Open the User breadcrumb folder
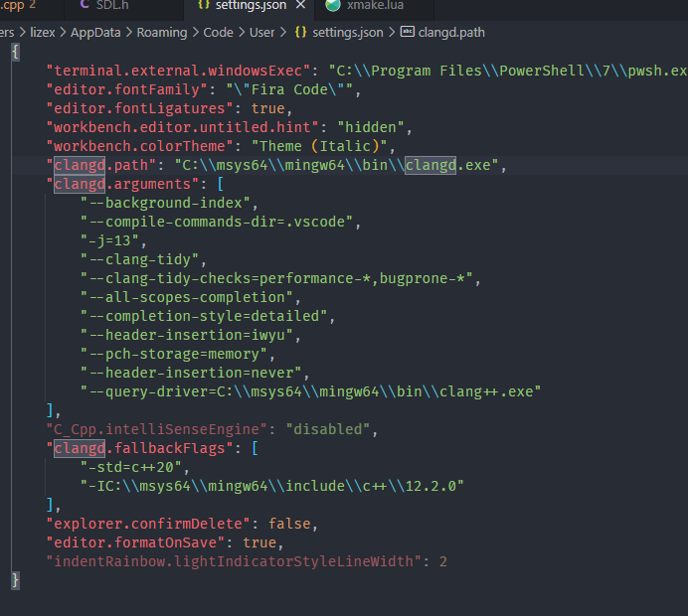The height and width of the screenshot is (616, 688). (x=261, y=33)
